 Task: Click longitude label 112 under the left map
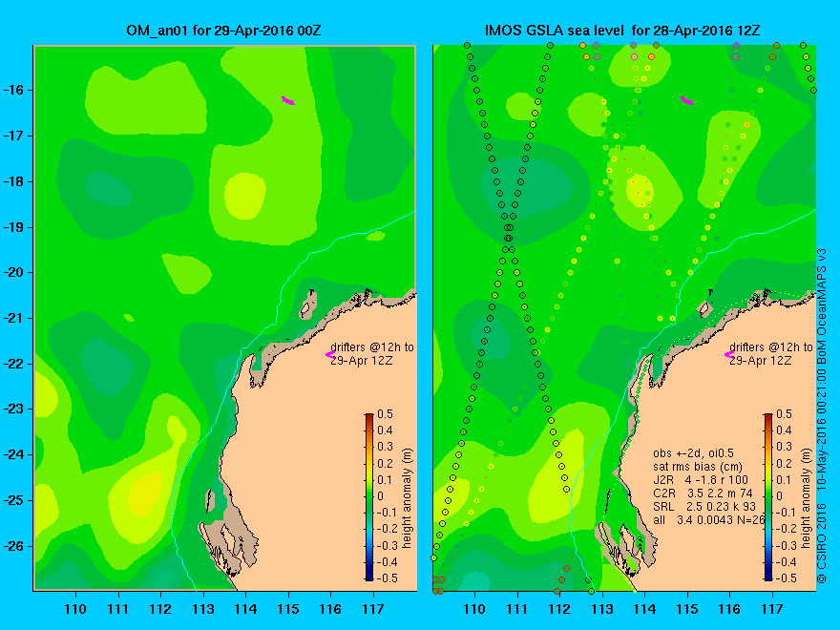pos(160,609)
